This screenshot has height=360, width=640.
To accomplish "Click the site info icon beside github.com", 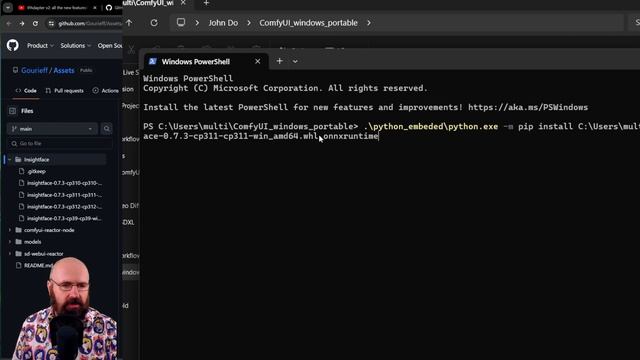I will [51, 24].
